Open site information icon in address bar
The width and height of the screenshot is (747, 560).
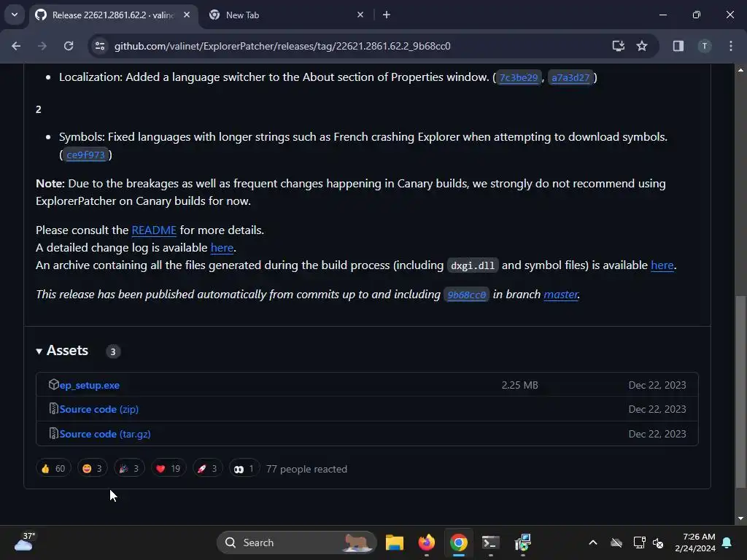(99, 46)
